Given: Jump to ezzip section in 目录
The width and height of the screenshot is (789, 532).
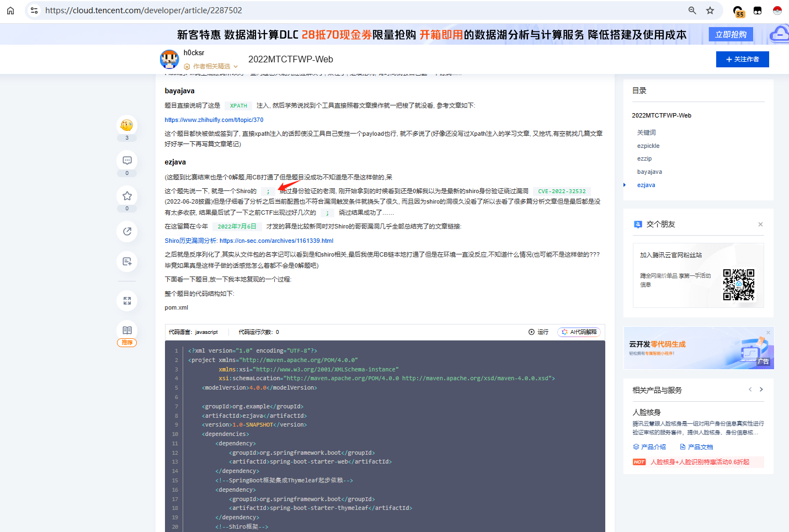Looking at the screenshot, I should tap(644, 158).
